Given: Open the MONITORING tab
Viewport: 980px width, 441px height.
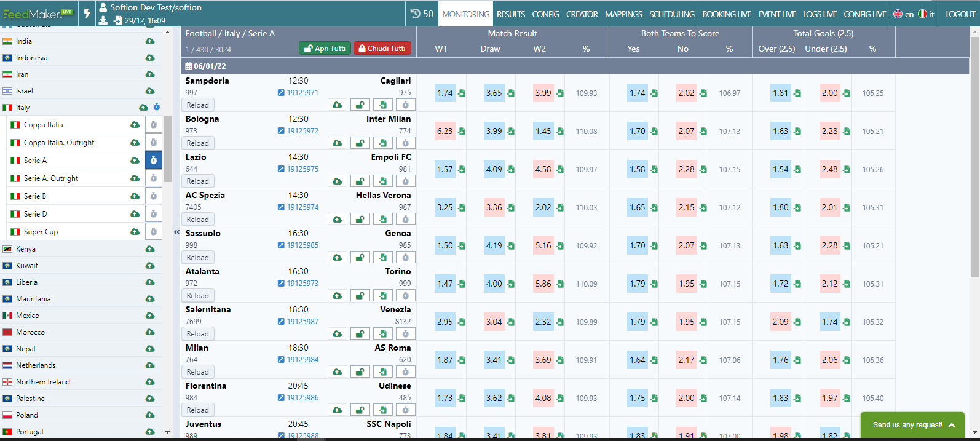Looking at the screenshot, I should coord(466,14).
